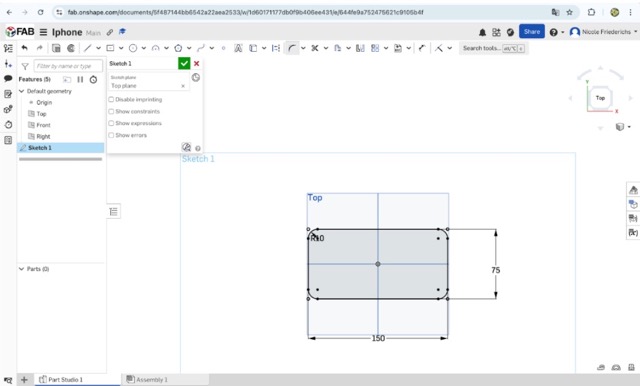Select the Spline tool

200,48
